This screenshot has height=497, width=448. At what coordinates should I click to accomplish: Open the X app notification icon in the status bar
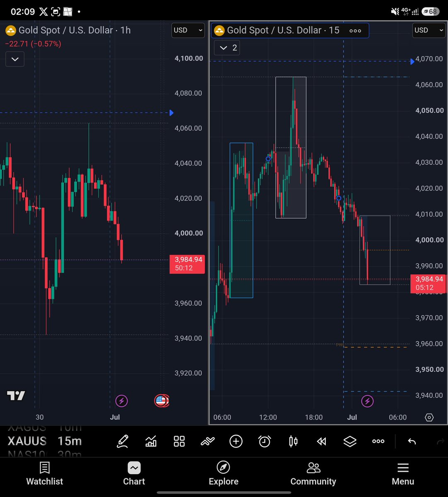tap(43, 12)
